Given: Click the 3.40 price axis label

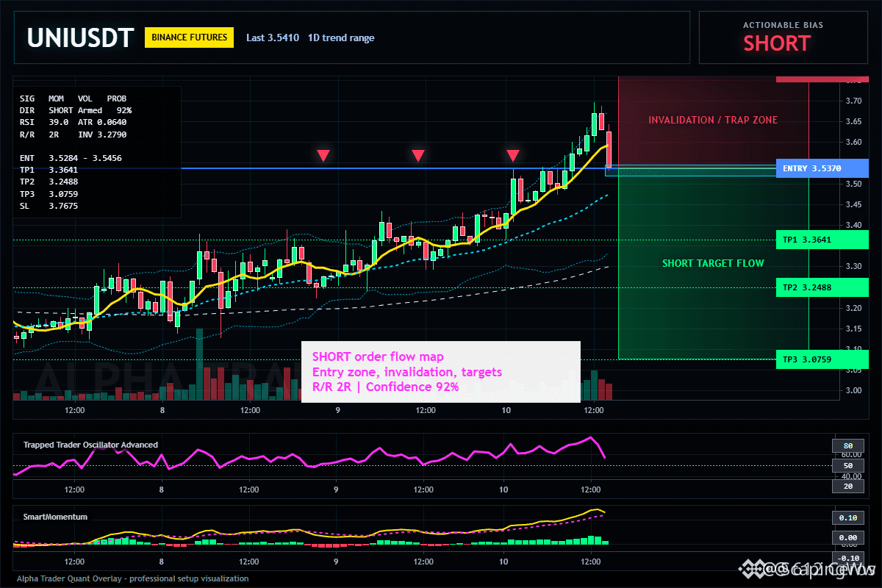Looking at the screenshot, I should coord(853,225).
